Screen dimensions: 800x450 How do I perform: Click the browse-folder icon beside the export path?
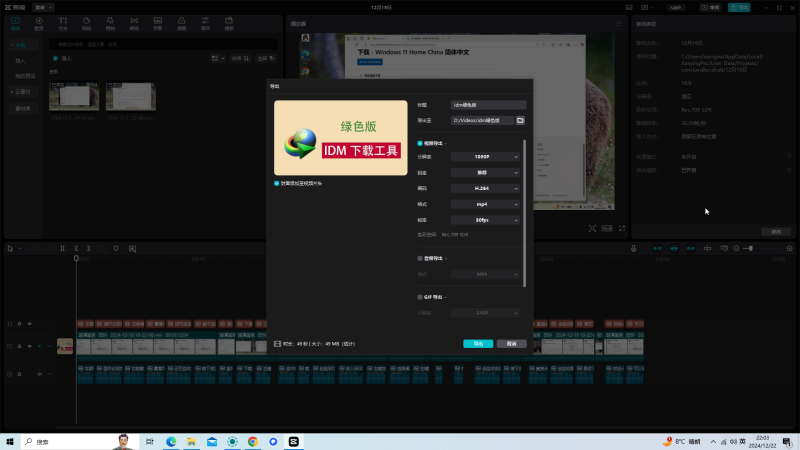[x=520, y=120]
